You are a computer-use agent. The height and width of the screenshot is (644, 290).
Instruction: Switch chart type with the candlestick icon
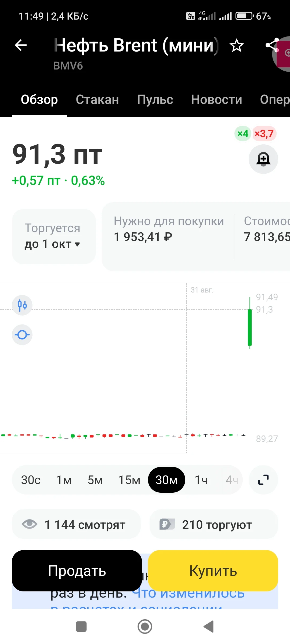[x=22, y=305]
